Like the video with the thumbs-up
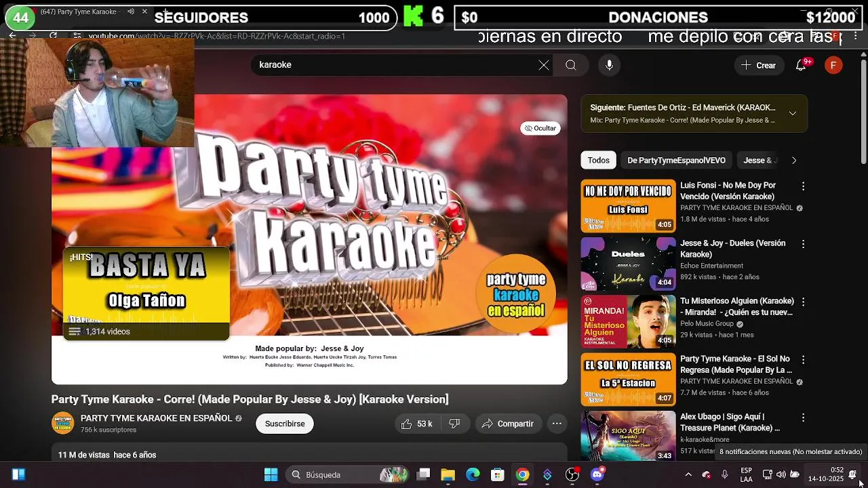 tap(416, 424)
